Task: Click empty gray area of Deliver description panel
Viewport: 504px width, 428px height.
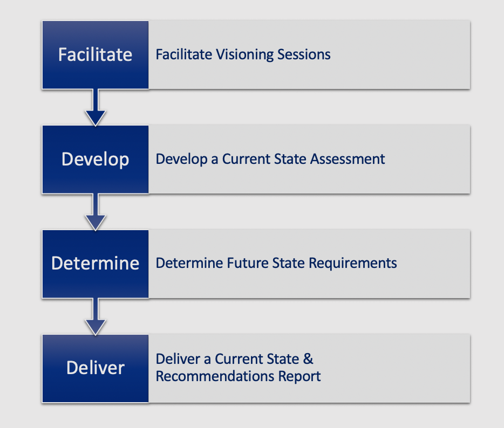Action: click(396, 368)
